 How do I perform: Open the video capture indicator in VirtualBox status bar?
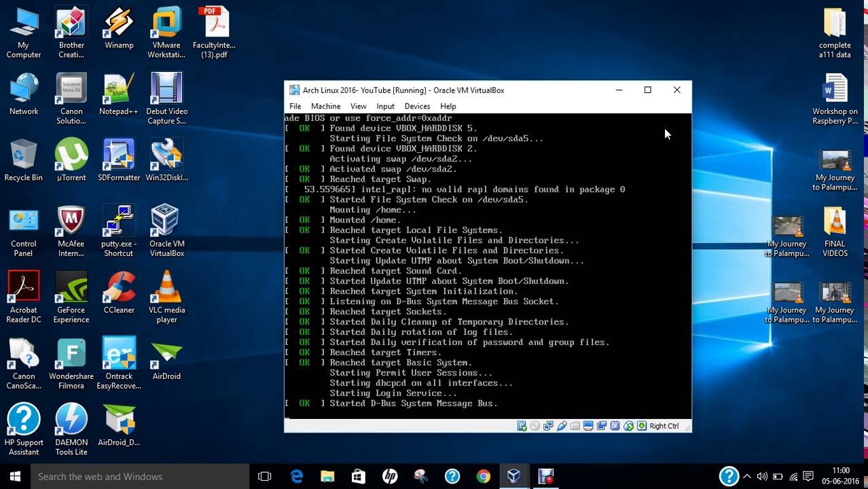[602, 426]
